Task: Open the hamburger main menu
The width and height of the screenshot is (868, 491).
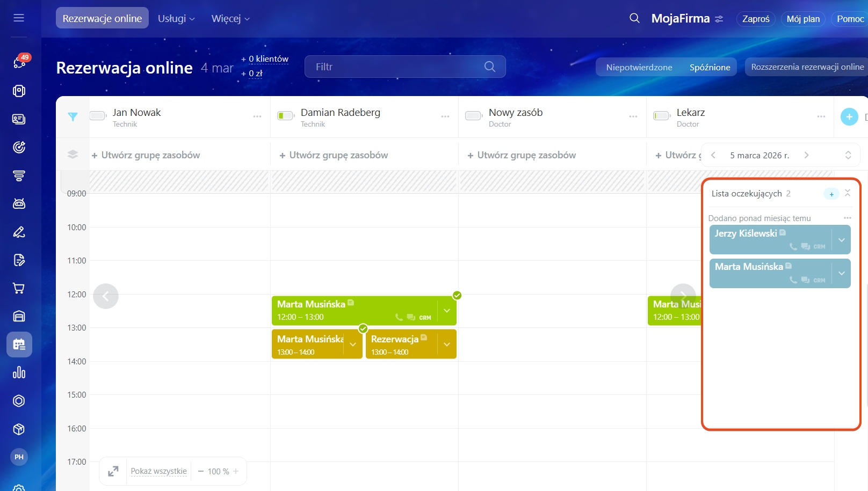Action: (19, 18)
